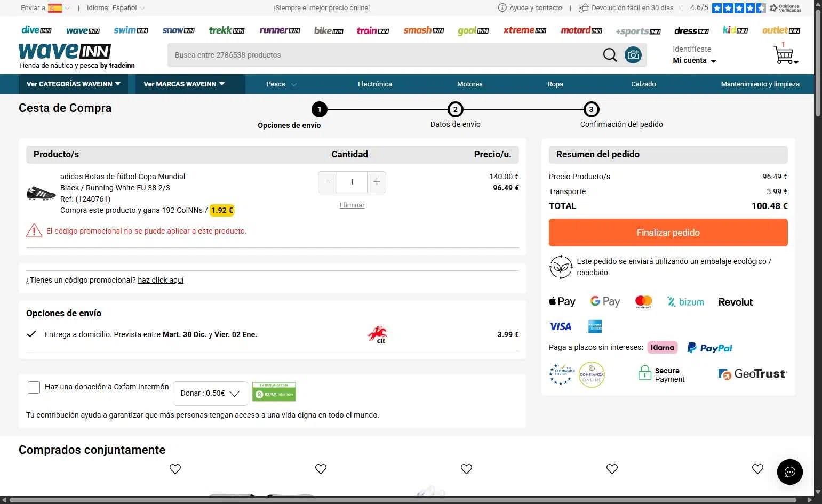Click the magnifying glass search icon
This screenshot has width=822, height=504.
click(610, 55)
